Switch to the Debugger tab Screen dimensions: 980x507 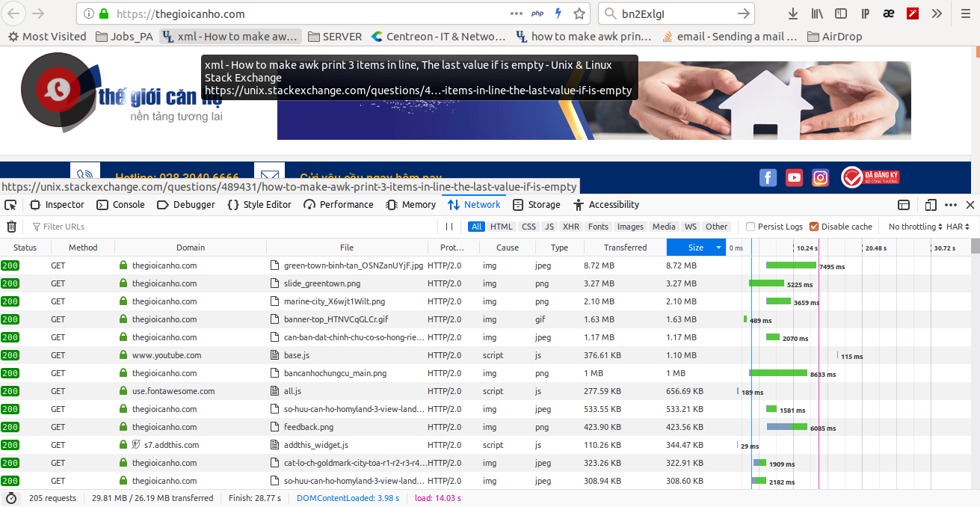tap(186, 205)
